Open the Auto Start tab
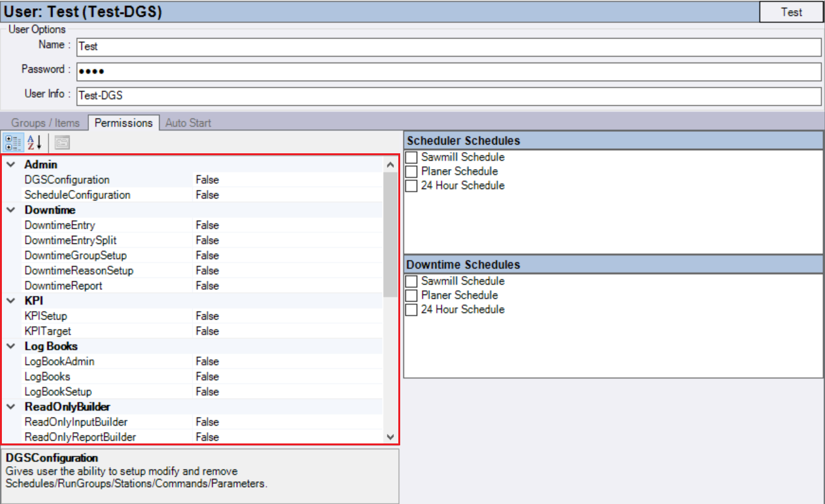This screenshot has height=504, width=825. tap(187, 123)
